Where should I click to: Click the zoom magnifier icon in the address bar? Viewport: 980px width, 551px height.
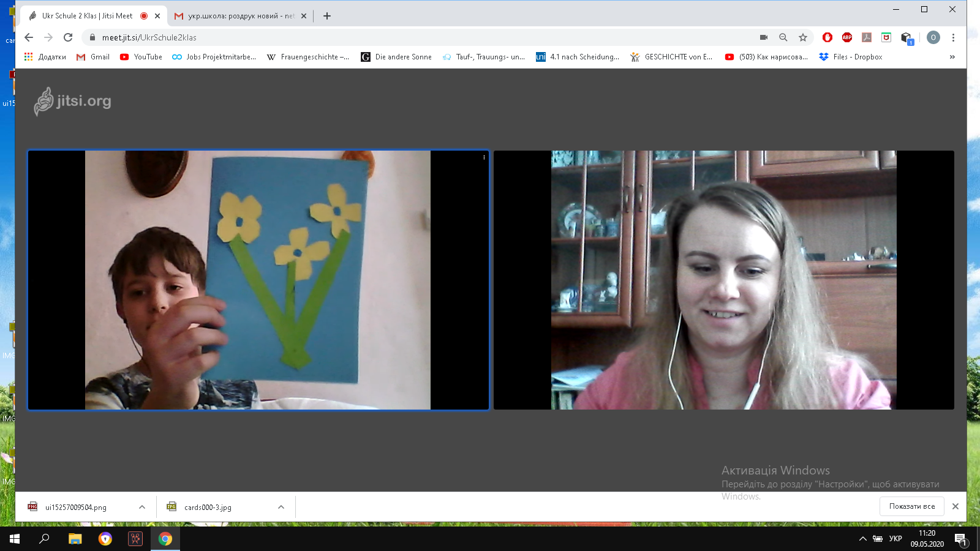point(783,37)
